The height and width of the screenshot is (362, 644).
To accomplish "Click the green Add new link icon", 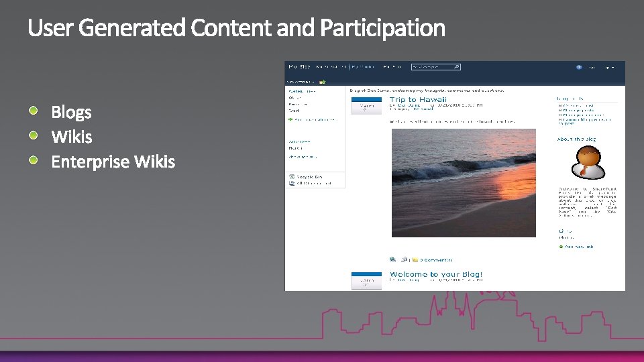I will [x=561, y=247].
